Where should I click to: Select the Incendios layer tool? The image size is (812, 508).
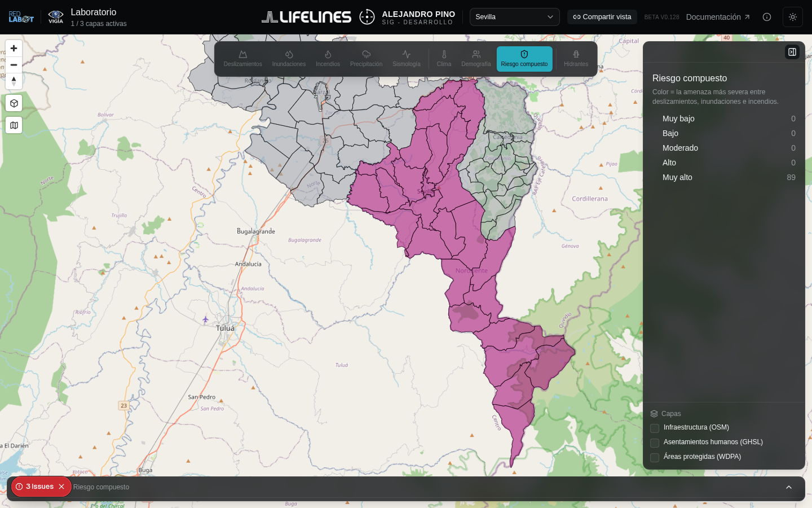coord(328,59)
